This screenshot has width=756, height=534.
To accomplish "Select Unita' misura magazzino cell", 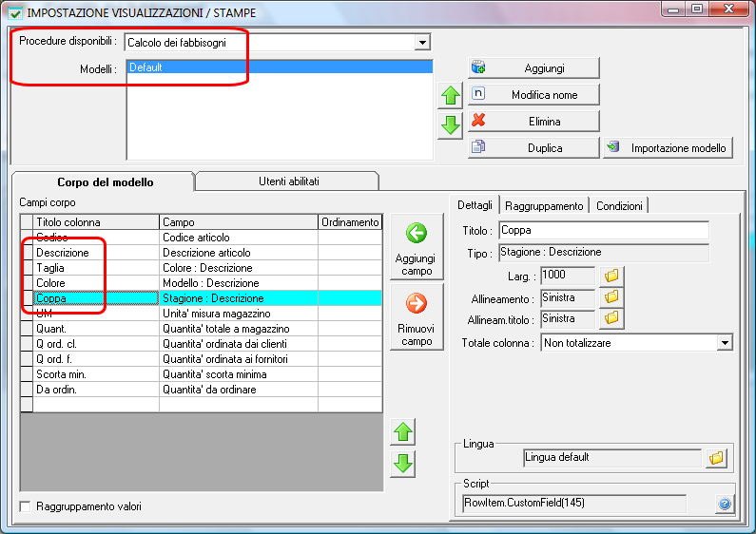I will [x=238, y=314].
